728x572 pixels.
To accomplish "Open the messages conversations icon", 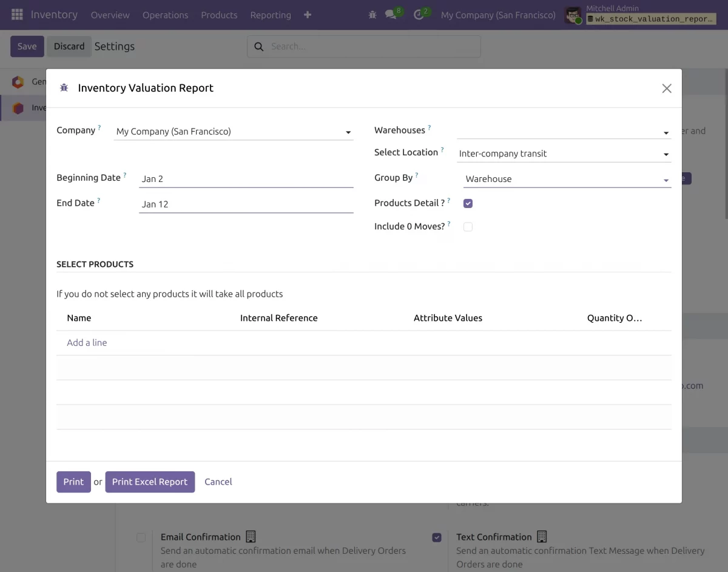I will pos(391,15).
